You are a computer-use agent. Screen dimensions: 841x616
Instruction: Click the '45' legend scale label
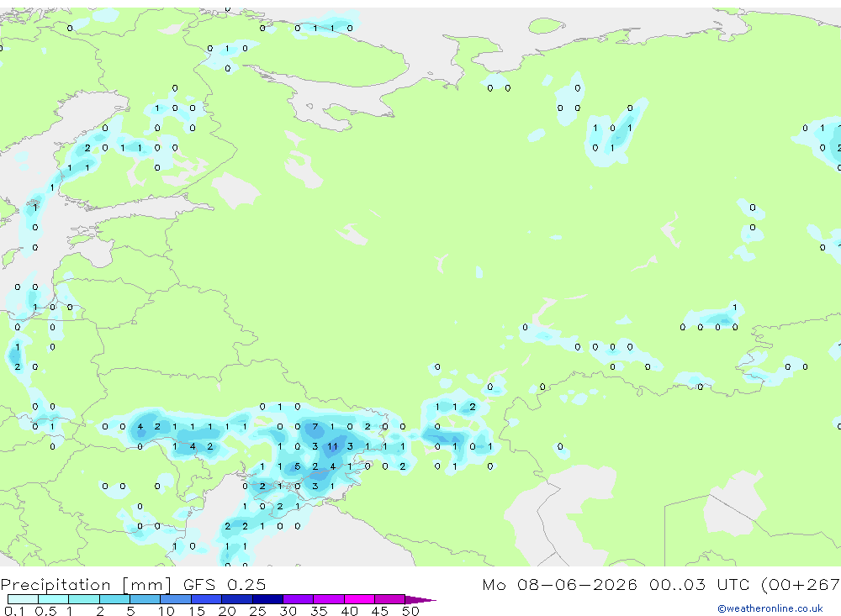(380, 611)
